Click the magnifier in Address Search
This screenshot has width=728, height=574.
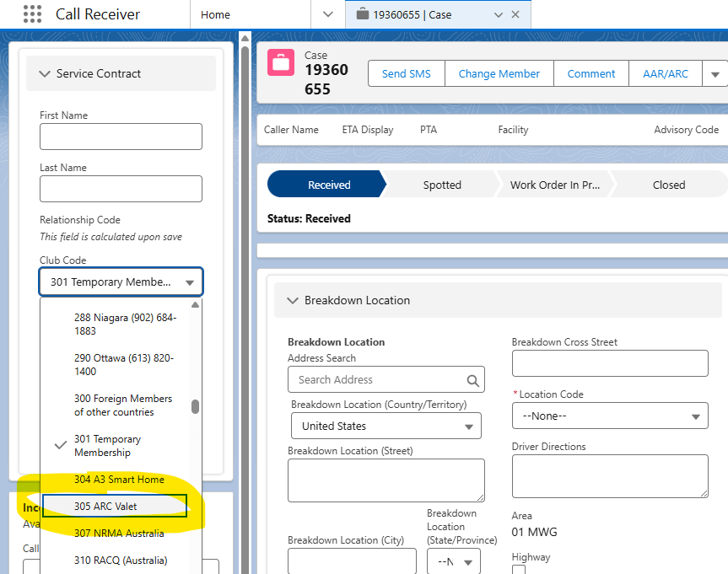point(473,380)
